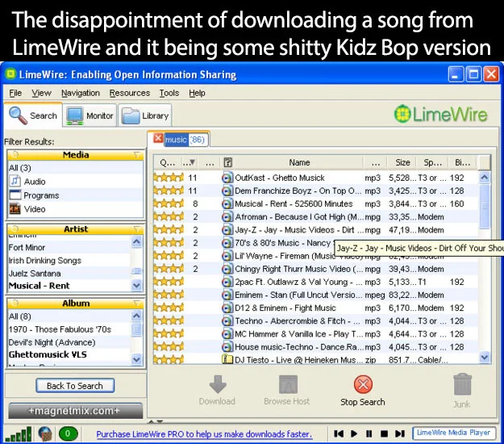504x444 pixels.
Task: Collapse the Artist filter panel header arrow
Action: coord(137,229)
